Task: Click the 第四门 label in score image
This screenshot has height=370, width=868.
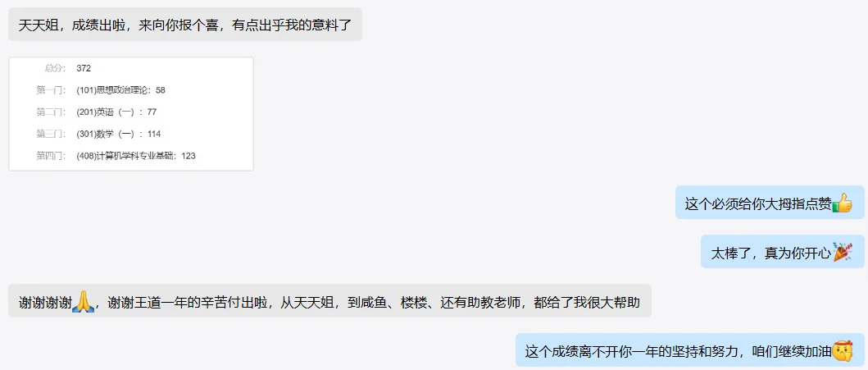Action: (x=51, y=156)
